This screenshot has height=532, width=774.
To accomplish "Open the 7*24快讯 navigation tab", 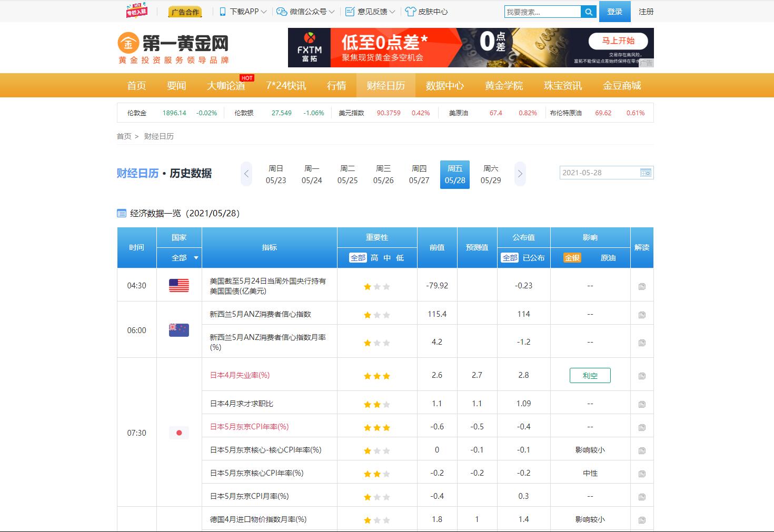I will [x=286, y=86].
